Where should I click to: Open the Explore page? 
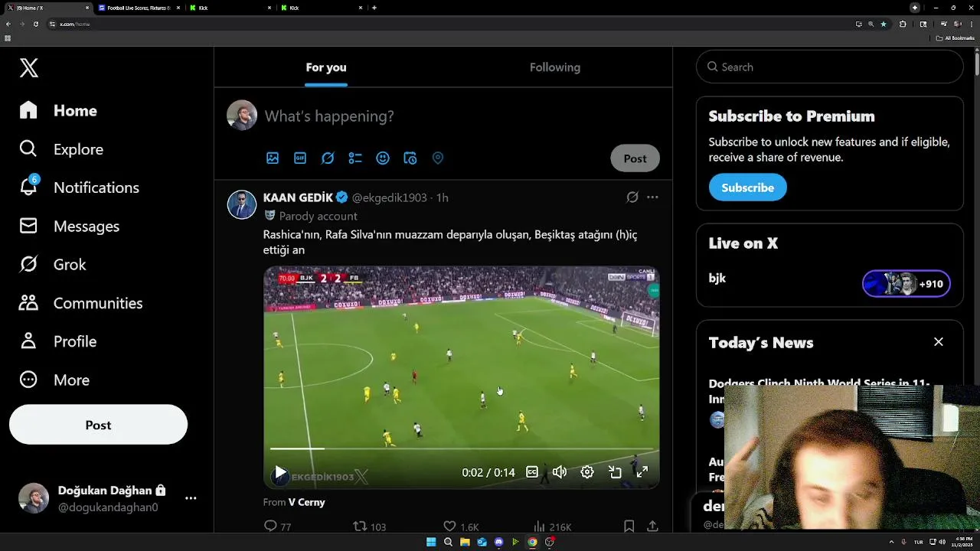61,149
